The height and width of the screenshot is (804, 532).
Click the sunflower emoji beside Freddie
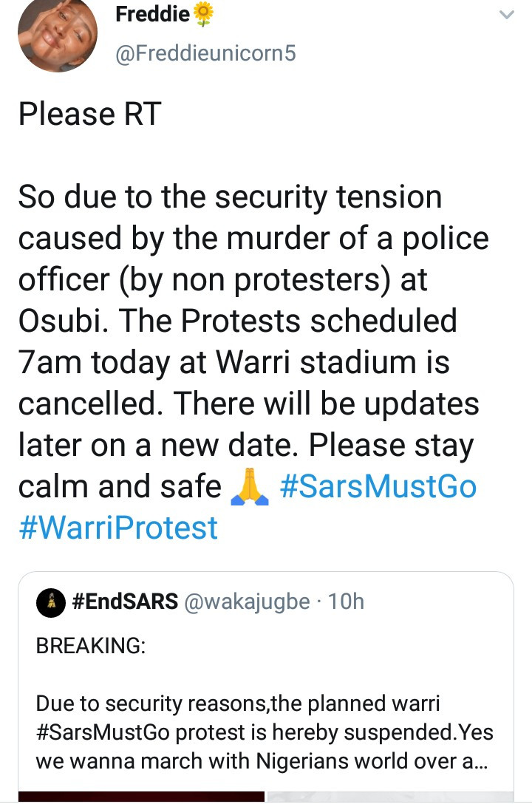coord(203,14)
